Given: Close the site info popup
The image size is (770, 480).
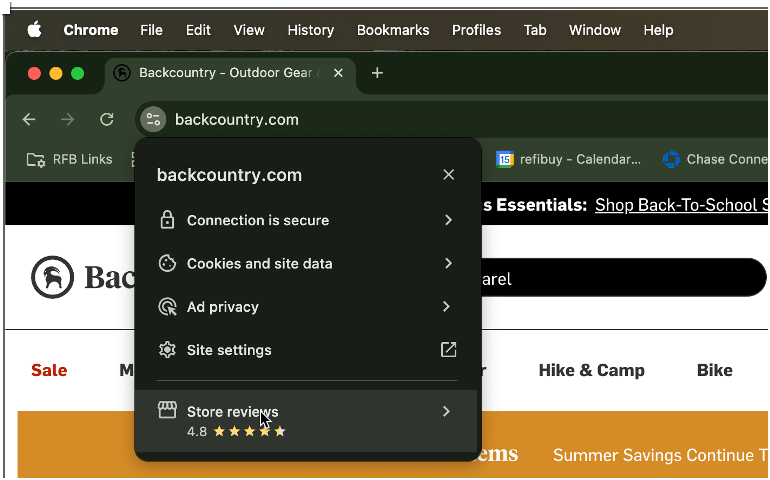Looking at the screenshot, I should click(x=448, y=174).
